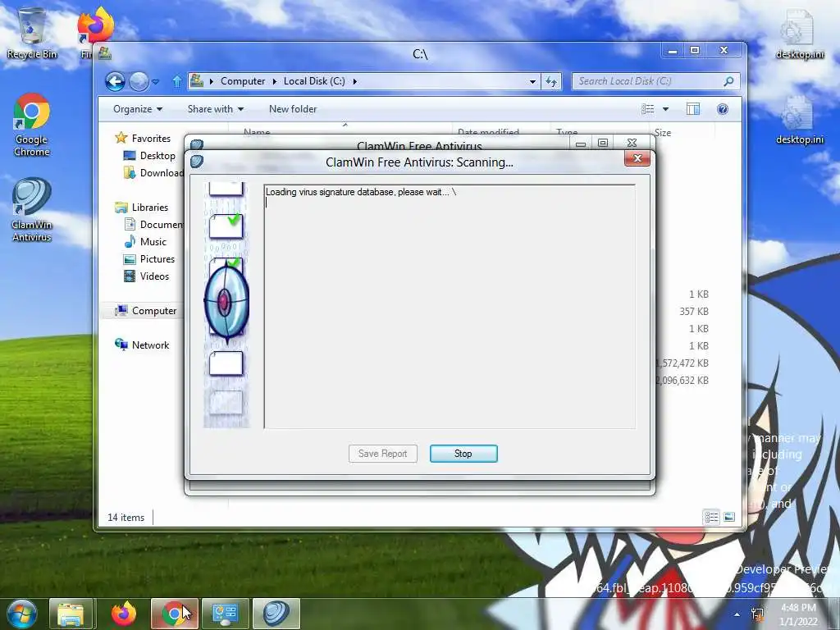Open more view options dropdown arrow
This screenshot has width=840, height=630.
pos(665,109)
